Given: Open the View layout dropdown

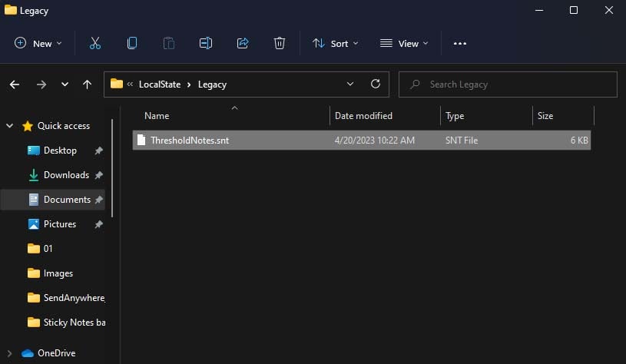Looking at the screenshot, I should [x=404, y=44].
